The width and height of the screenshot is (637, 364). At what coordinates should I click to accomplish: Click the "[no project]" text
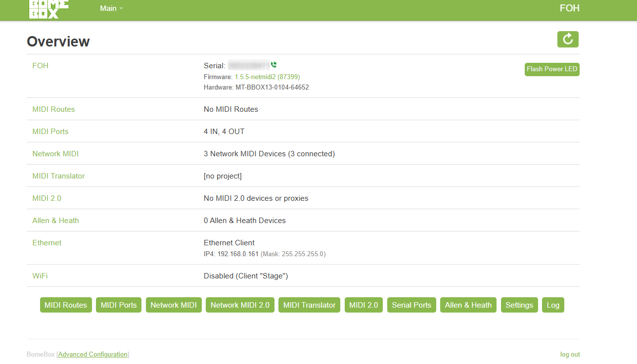(223, 176)
